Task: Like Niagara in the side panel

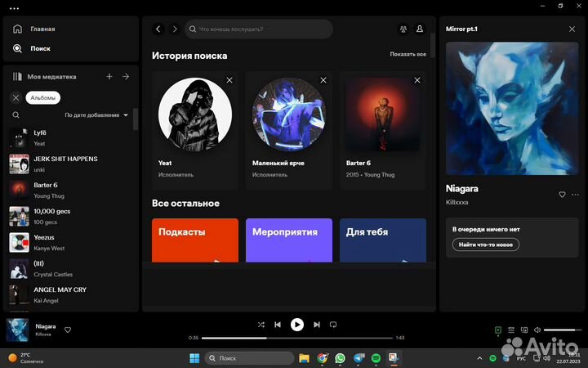Action: 562,195
